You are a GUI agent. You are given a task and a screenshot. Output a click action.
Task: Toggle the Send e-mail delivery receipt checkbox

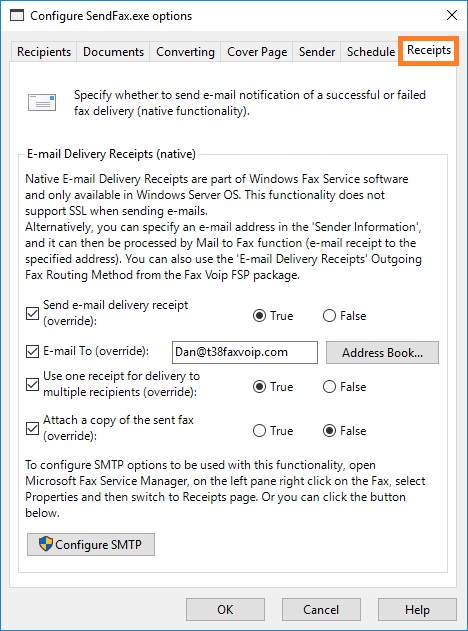point(32,313)
